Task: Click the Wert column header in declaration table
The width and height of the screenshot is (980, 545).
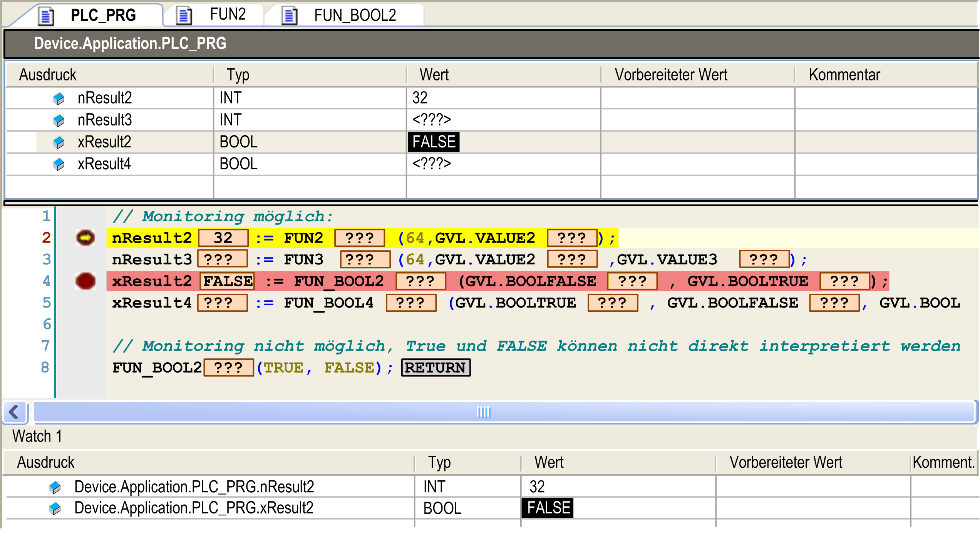Action: [434, 75]
